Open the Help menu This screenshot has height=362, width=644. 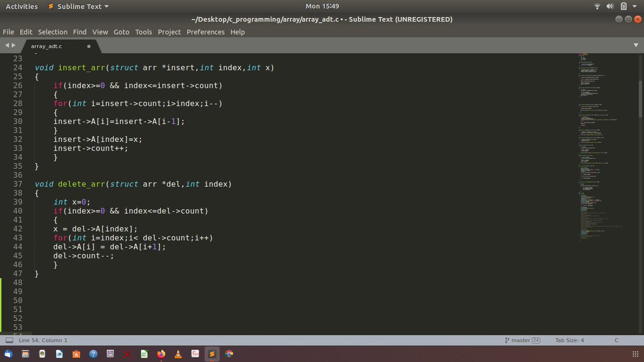point(237,32)
